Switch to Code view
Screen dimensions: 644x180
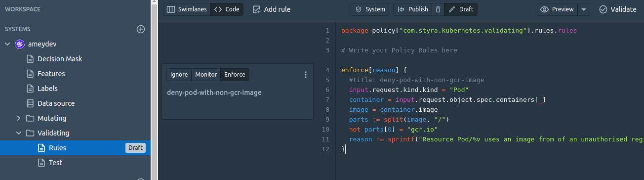tap(227, 9)
